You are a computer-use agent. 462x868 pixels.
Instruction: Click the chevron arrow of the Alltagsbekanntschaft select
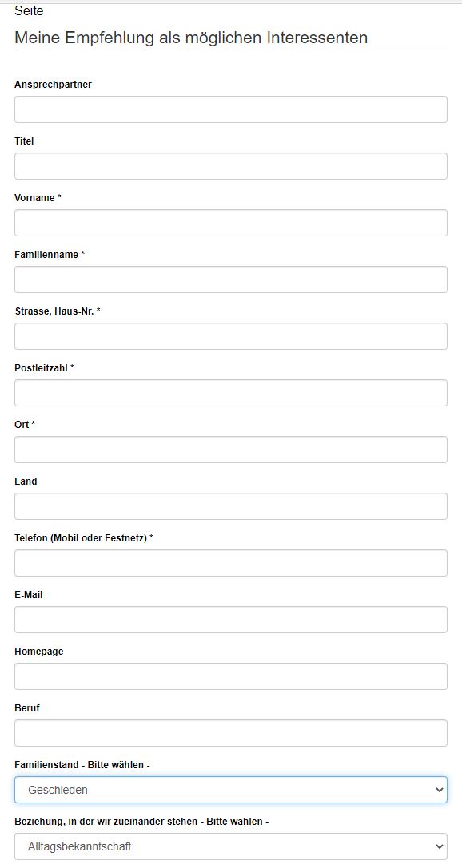click(440, 846)
